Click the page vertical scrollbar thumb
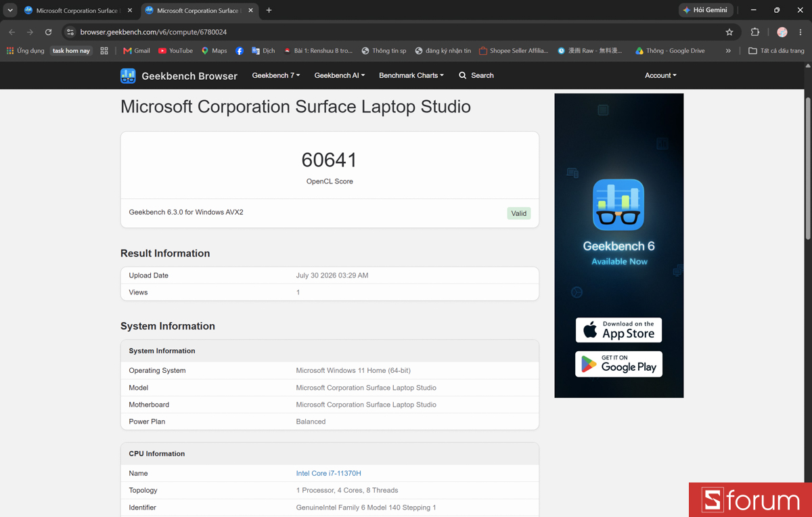Viewport: 812px width, 517px height. pyautogui.click(x=807, y=168)
